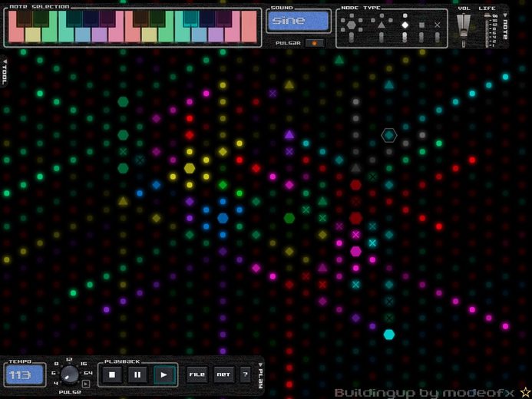Start playback with play button
This screenshot has width=532, height=399.
tap(164, 374)
